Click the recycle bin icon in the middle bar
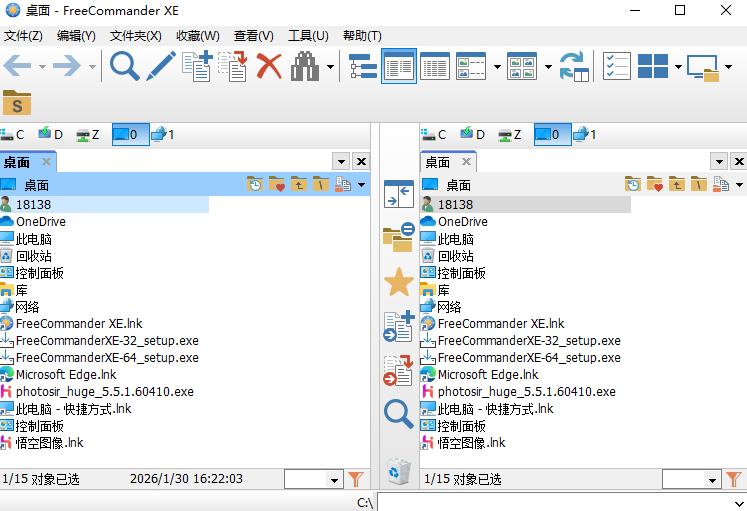 coord(399,471)
